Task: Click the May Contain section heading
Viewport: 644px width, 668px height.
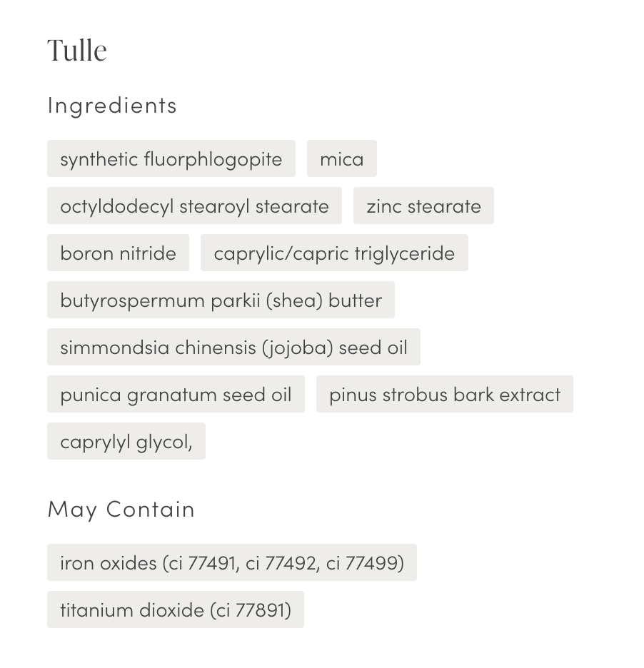Action: [x=121, y=509]
